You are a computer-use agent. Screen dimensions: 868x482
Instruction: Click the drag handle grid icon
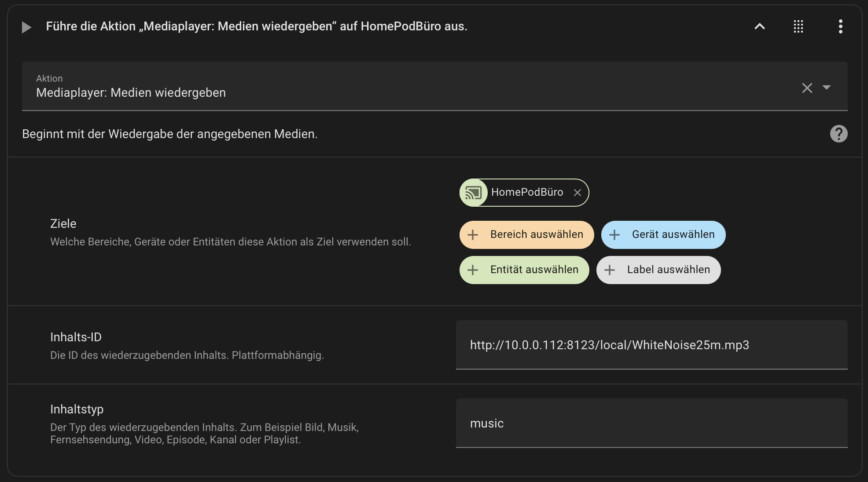(x=798, y=26)
